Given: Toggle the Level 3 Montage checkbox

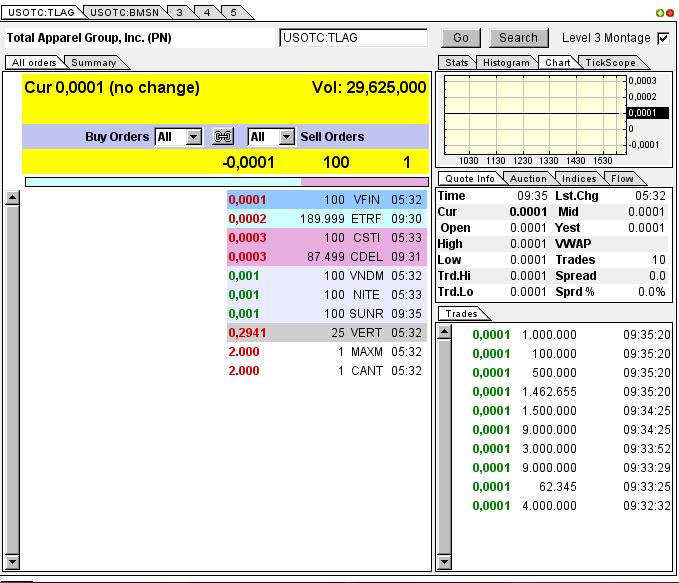Looking at the screenshot, I should tap(663, 38).
